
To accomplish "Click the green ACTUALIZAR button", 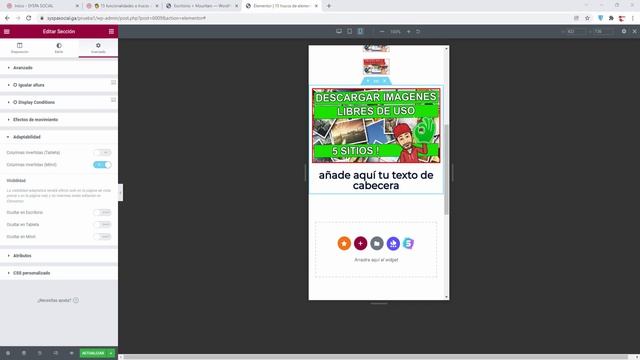I will click(x=93, y=353).
